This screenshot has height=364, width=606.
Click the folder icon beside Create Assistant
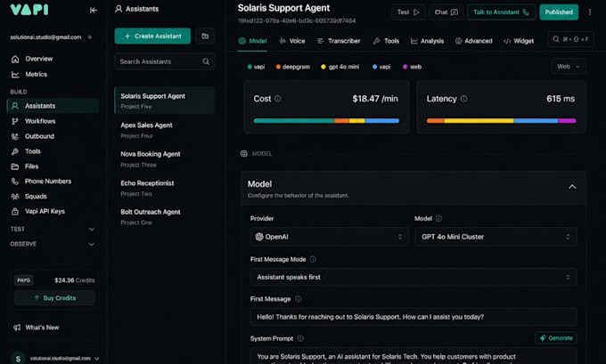[x=205, y=36]
